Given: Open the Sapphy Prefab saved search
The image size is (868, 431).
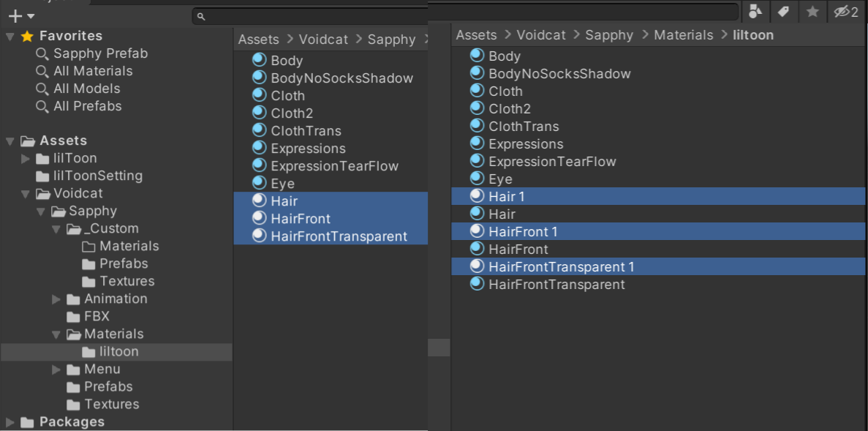Looking at the screenshot, I should pos(100,53).
